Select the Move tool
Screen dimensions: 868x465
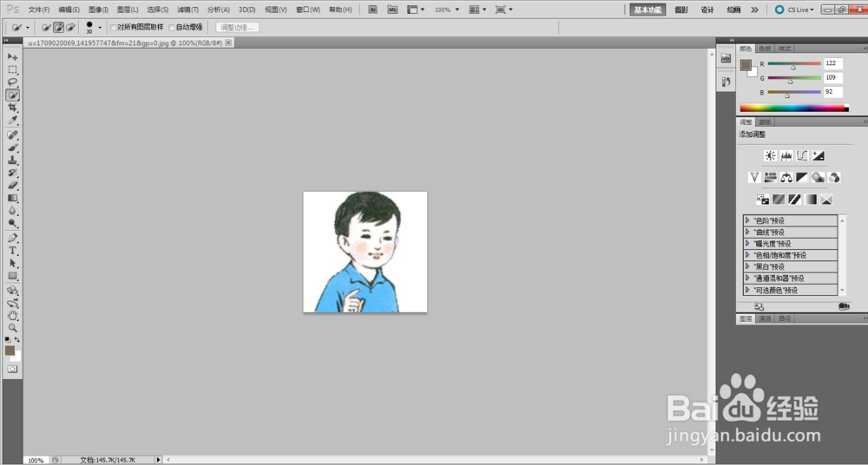click(12, 56)
